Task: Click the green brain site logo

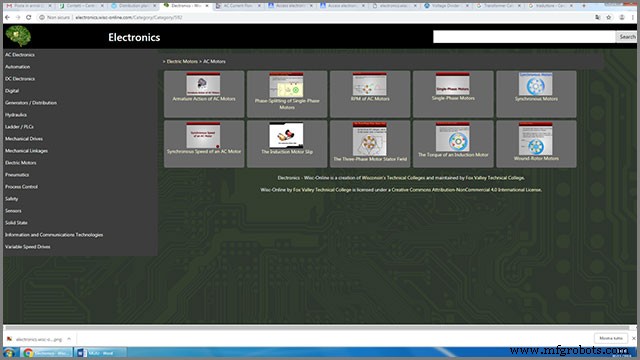Action: [x=18, y=36]
